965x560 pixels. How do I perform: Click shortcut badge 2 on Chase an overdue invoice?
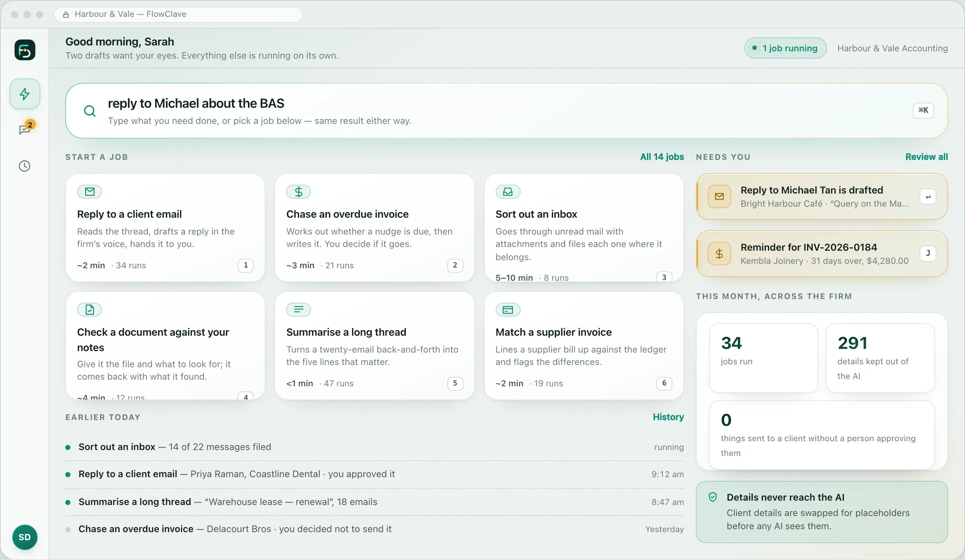(x=455, y=265)
